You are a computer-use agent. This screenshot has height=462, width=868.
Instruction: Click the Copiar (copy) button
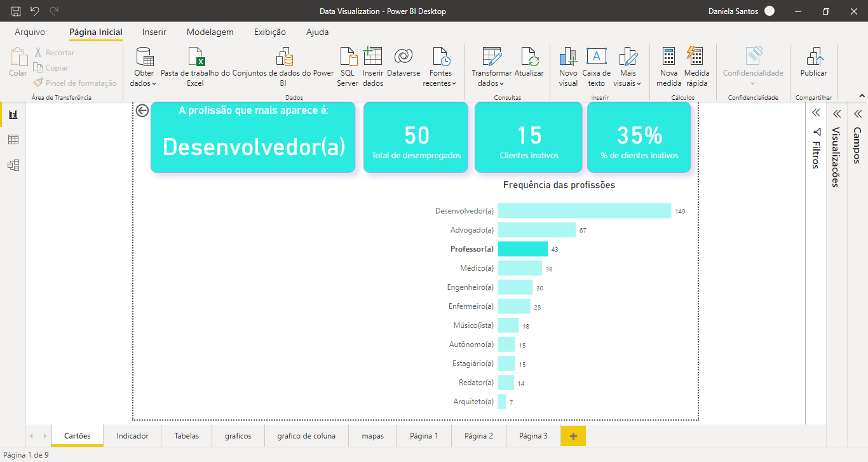click(51, 68)
